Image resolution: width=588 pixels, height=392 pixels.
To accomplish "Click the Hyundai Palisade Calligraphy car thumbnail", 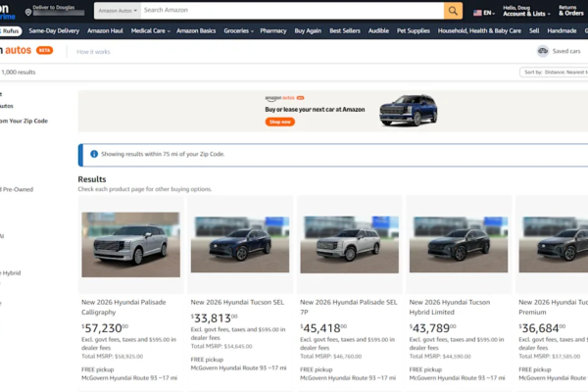I will (x=130, y=245).
